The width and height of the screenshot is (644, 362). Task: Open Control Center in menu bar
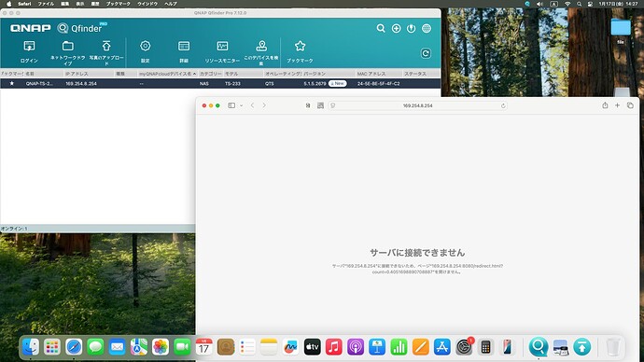pyautogui.click(x=590, y=4)
